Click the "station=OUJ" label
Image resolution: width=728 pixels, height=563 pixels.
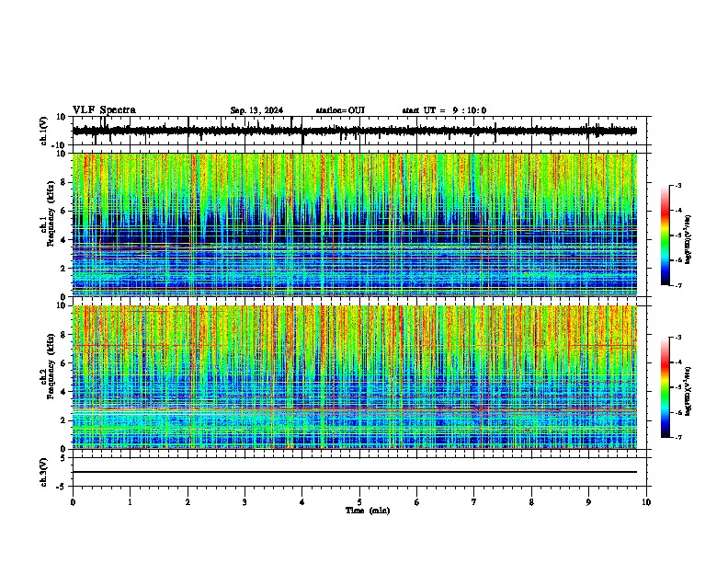pyautogui.click(x=340, y=110)
